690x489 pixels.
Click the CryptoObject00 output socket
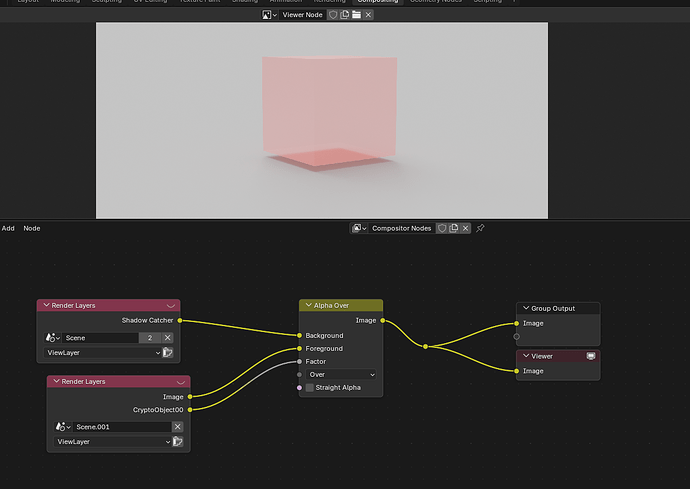click(190, 410)
